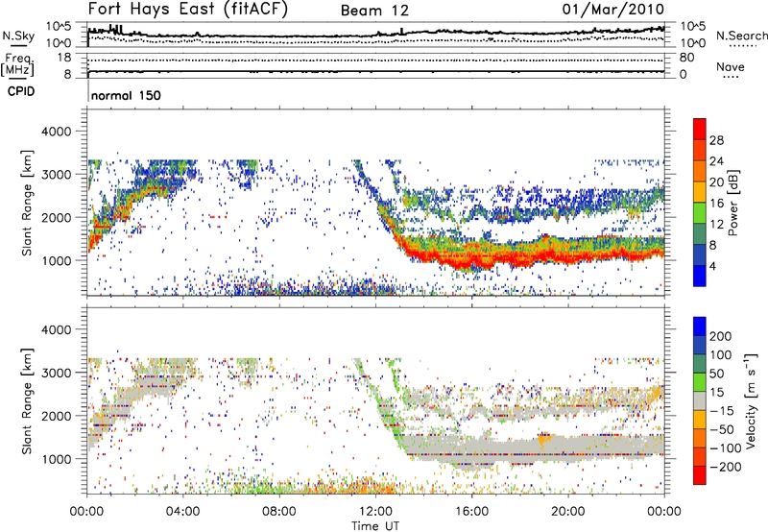
Task: Click the N.Sky legend label
Action: pyautogui.click(x=18, y=36)
